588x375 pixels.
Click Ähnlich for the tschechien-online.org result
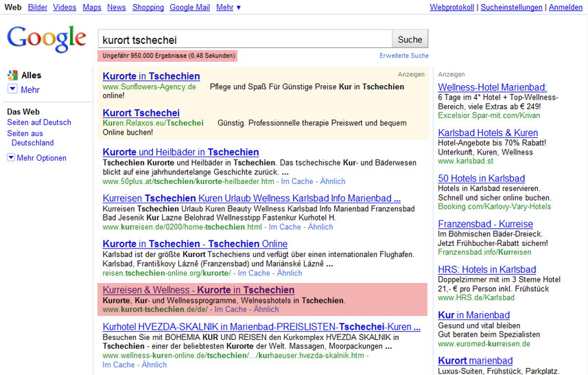[x=290, y=273]
